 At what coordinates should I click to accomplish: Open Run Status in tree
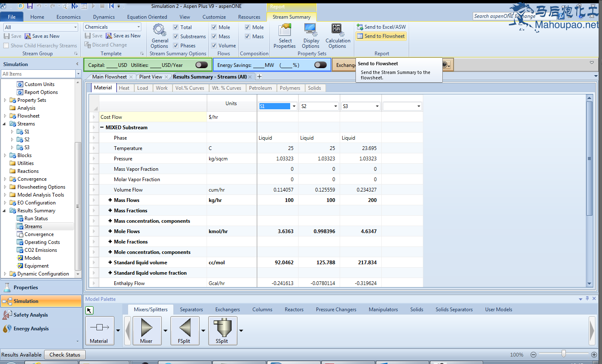pyautogui.click(x=32, y=219)
